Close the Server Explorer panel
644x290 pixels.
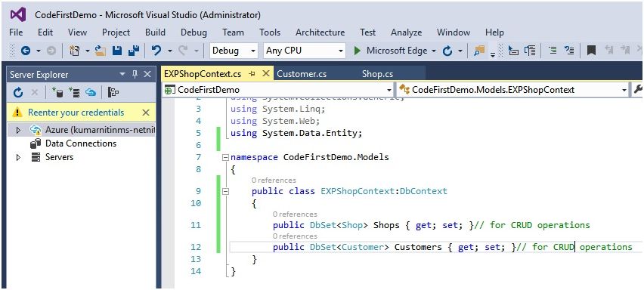[x=147, y=74]
